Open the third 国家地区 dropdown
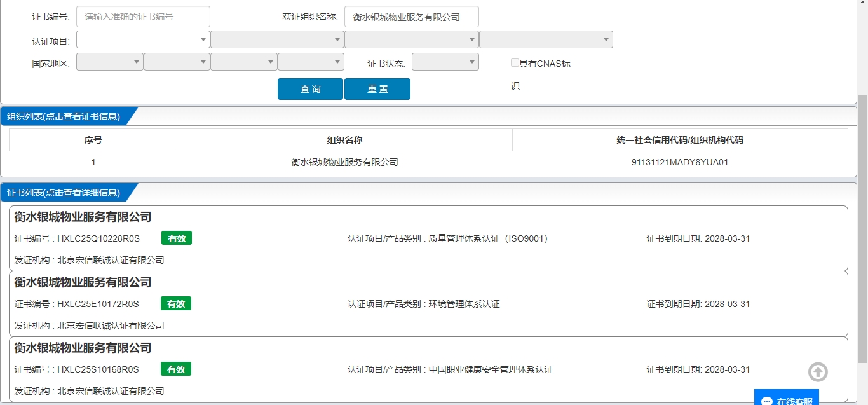Screen dimensions: 868x405 pyautogui.click(x=243, y=62)
